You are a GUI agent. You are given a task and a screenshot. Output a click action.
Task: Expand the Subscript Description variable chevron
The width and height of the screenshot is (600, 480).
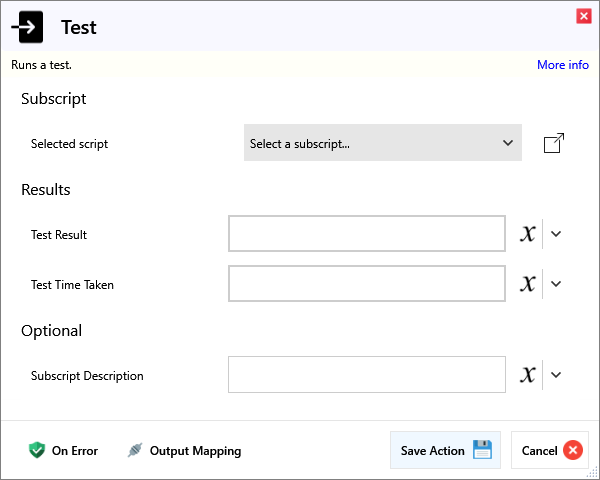(x=557, y=375)
